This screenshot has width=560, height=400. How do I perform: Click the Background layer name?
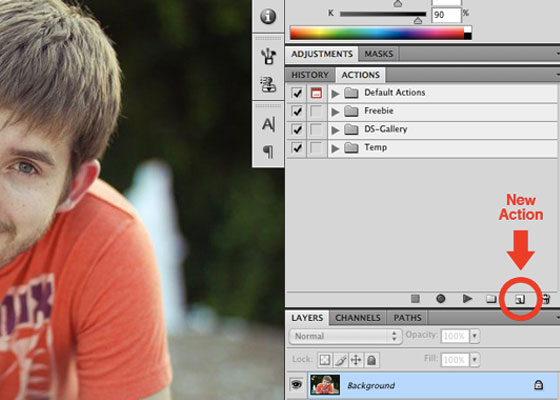point(371,385)
